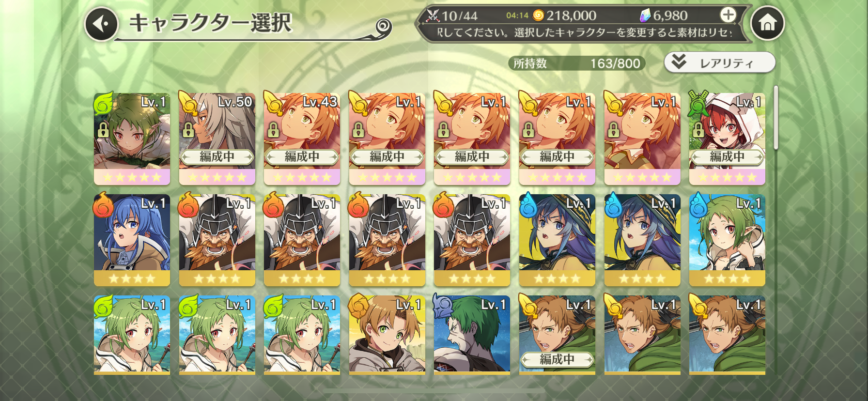Select first helmeted dwarf character card
This screenshot has height=401, width=868.
point(217,240)
